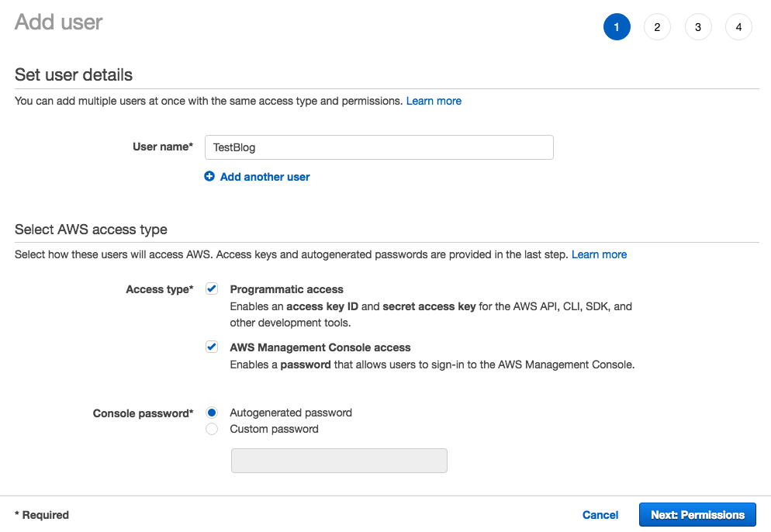Click the AWS Management Console access label
This screenshot has height=532, width=771.
320,347
